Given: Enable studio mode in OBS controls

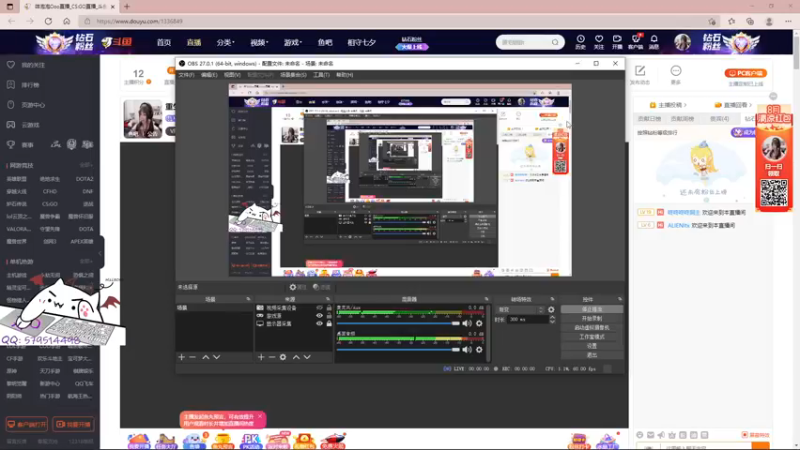Looking at the screenshot, I should point(592,337).
